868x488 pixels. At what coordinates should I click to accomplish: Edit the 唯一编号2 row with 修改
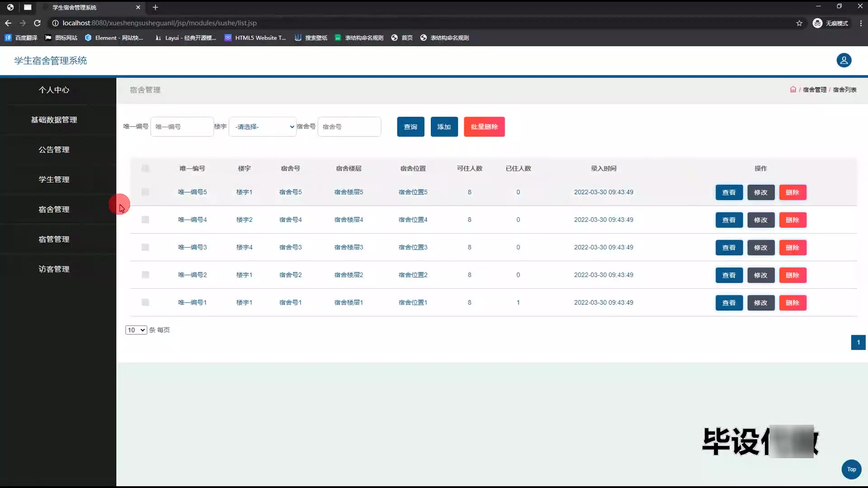761,275
